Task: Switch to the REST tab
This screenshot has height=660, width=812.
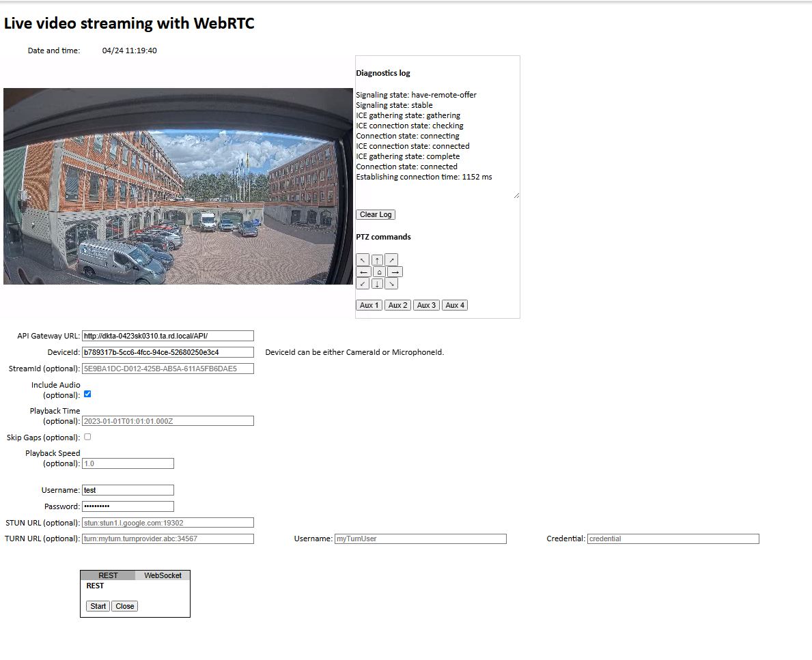Action: (x=108, y=575)
